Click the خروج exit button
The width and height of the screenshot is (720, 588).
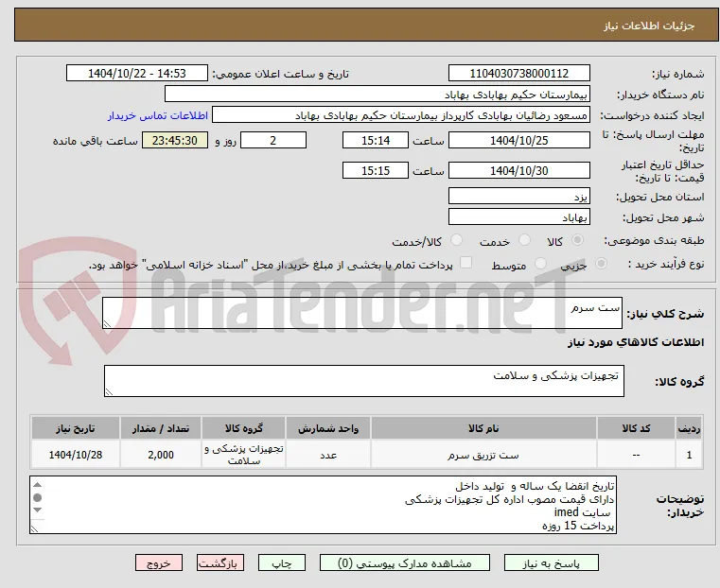[159, 562]
